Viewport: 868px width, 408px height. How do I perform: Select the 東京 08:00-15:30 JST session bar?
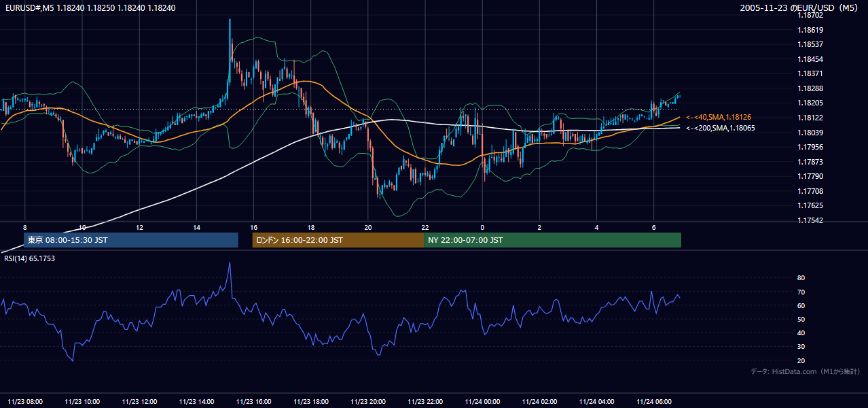(131, 240)
